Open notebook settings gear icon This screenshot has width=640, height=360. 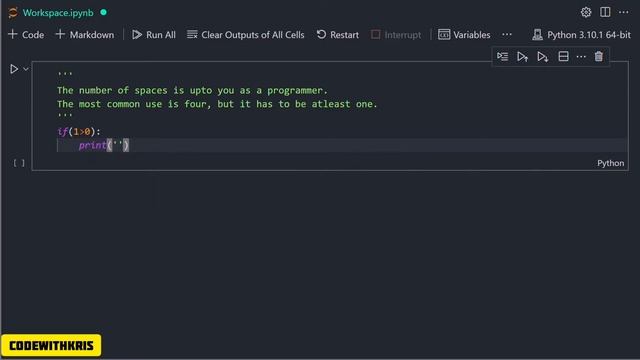tap(586, 12)
